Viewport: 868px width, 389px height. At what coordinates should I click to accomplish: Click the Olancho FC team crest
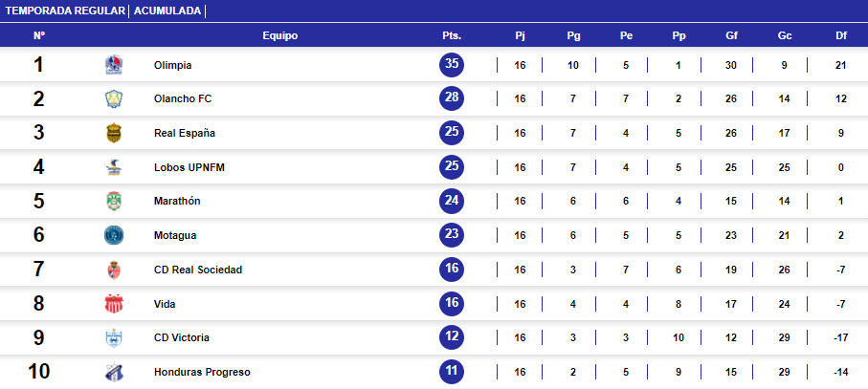pyautogui.click(x=113, y=99)
